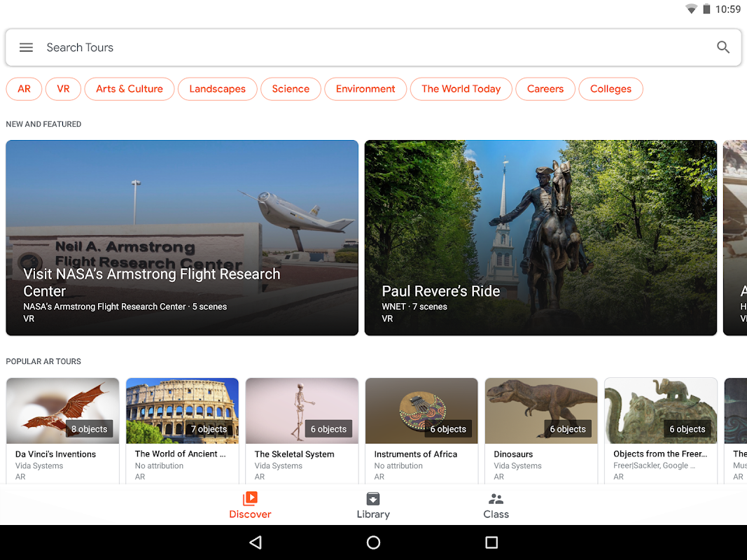Switch to the Class tab
This screenshot has width=747, height=560.
496,505
